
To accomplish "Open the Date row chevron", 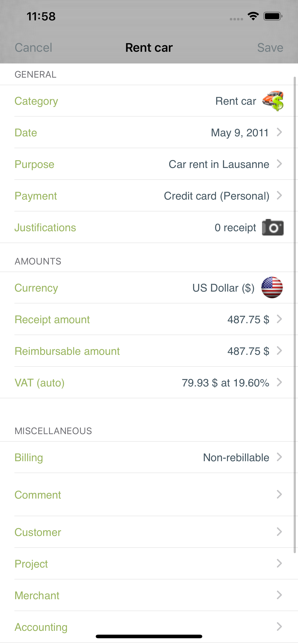I will pos(279,132).
